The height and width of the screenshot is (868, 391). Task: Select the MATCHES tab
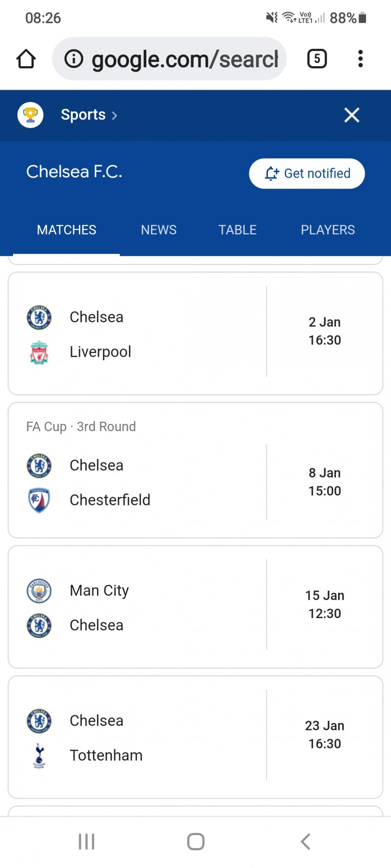click(x=66, y=230)
